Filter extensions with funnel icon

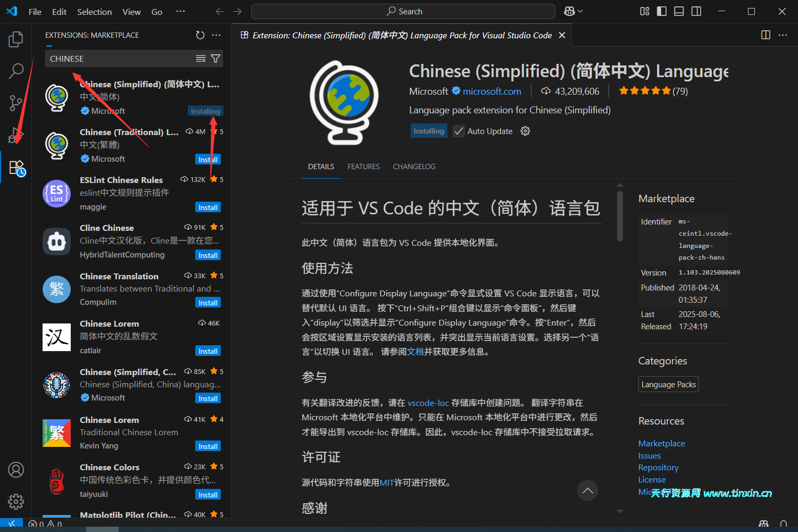pyautogui.click(x=215, y=59)
